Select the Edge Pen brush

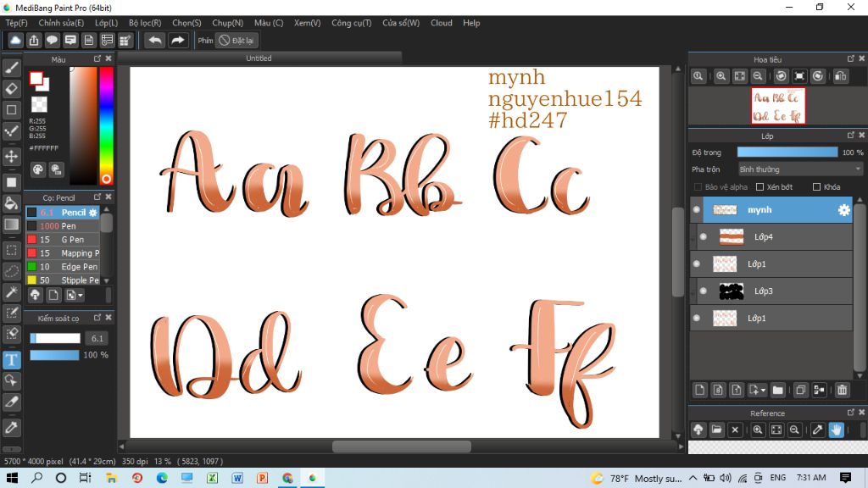pyautogui.click(x=62, y=267)
